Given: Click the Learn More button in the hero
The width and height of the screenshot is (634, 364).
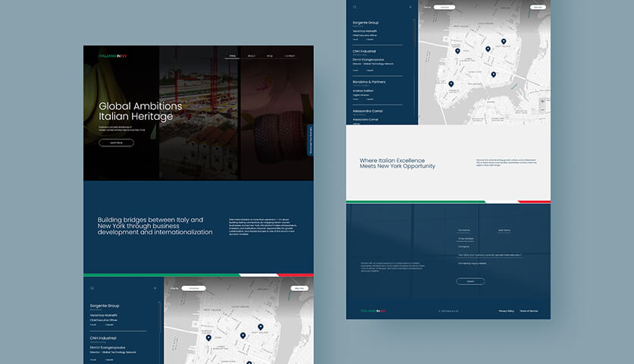Looking at the screenshot, I should [116, 143].
